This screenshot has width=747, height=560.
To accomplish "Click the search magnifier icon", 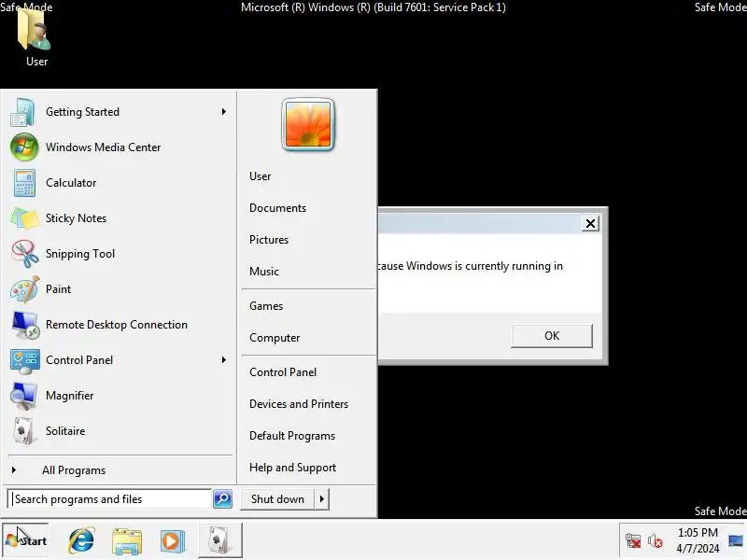I will click(x=222, y=498).
